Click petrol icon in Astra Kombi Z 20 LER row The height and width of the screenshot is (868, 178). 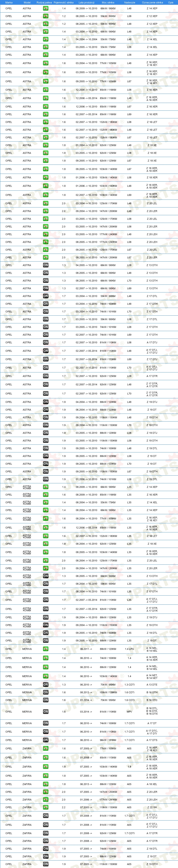click(46, 569)
